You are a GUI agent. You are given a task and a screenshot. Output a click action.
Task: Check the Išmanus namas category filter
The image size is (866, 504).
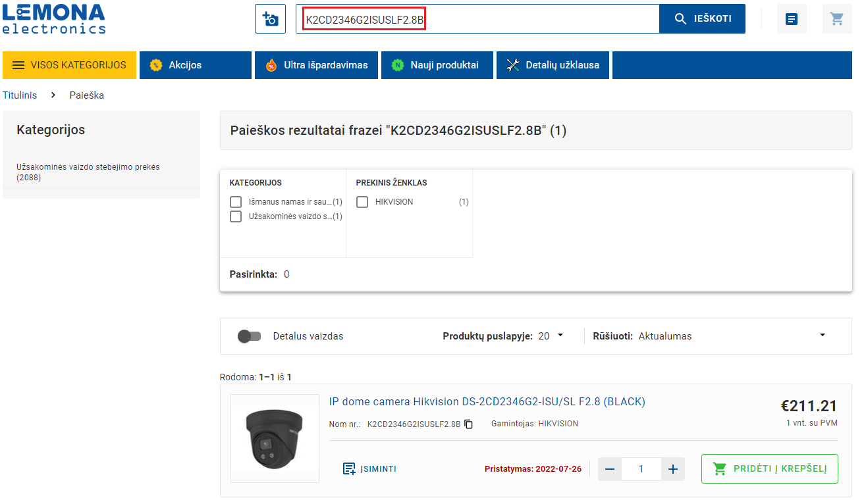tap(236, 202)
